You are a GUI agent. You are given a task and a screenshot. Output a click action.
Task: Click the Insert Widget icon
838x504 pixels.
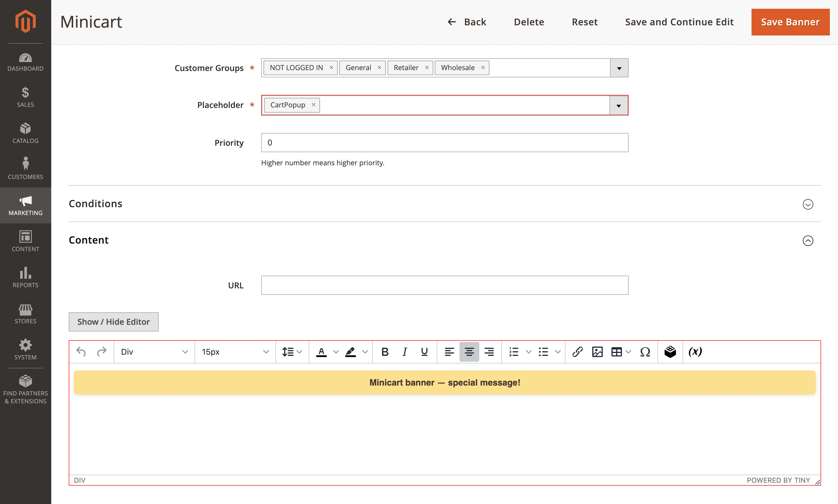coord(670,352)
